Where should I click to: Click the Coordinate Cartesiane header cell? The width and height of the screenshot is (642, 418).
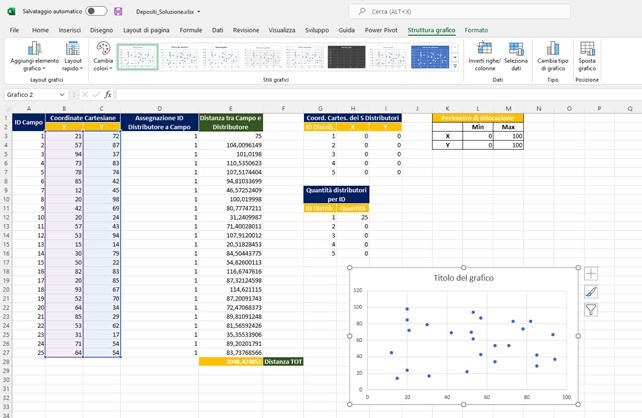(x=83, y=118)
